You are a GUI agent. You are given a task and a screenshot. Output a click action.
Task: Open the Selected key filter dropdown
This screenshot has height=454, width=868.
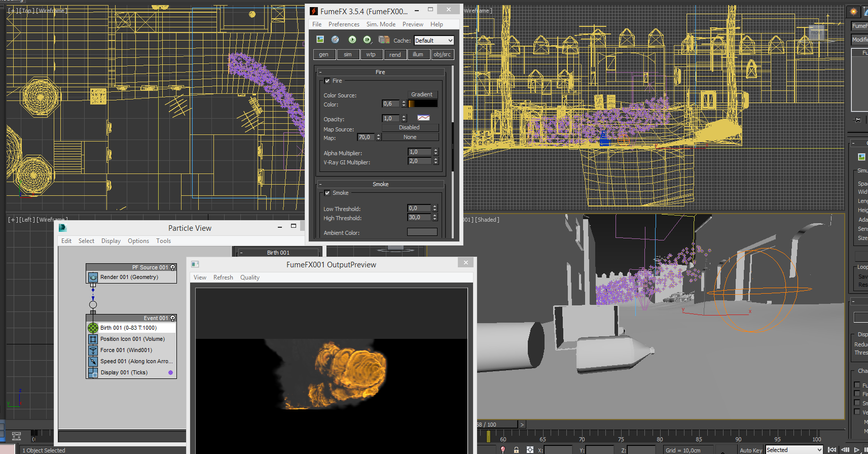[x=794, y=449]
